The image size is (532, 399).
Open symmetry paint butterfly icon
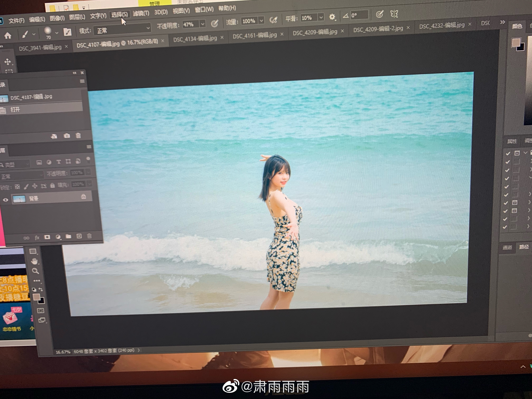(x=394, y=14)
